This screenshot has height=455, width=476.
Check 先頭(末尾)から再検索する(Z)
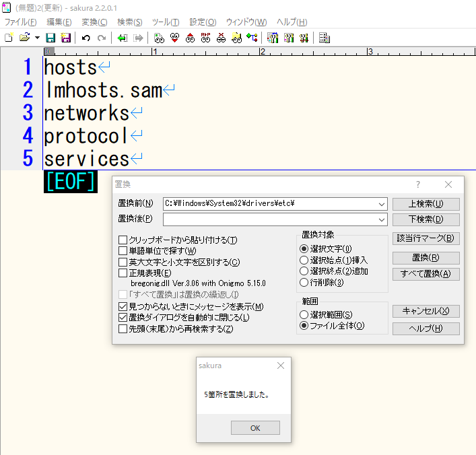click(x=123, y=328)
